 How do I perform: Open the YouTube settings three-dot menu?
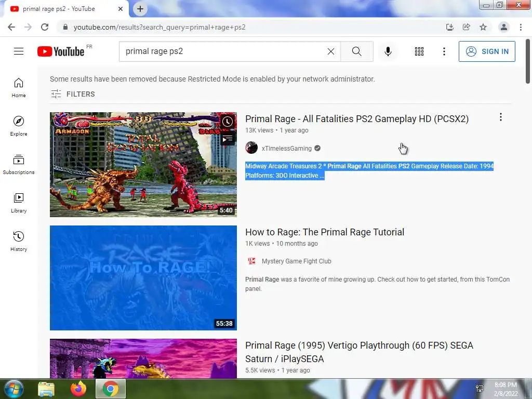point(444,51)
